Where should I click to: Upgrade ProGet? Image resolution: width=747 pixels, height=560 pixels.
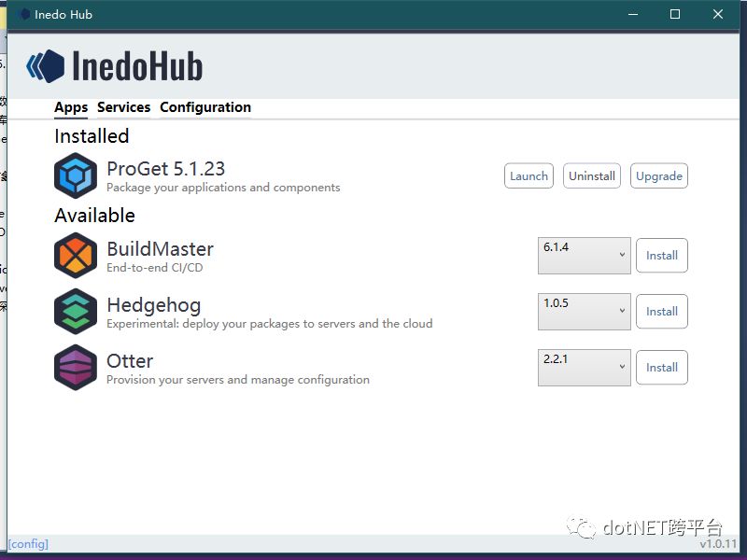click(x=659, y=175)
